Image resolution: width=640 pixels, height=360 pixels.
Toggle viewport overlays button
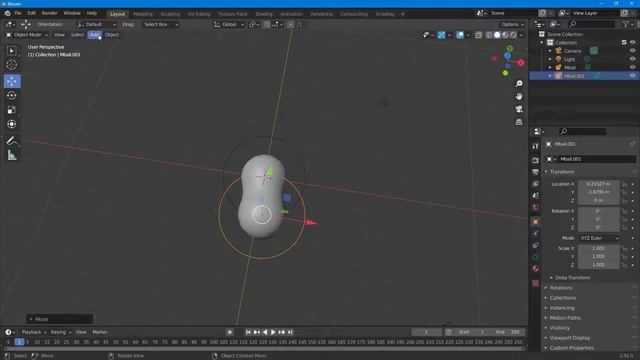click(x=460, y=35)
